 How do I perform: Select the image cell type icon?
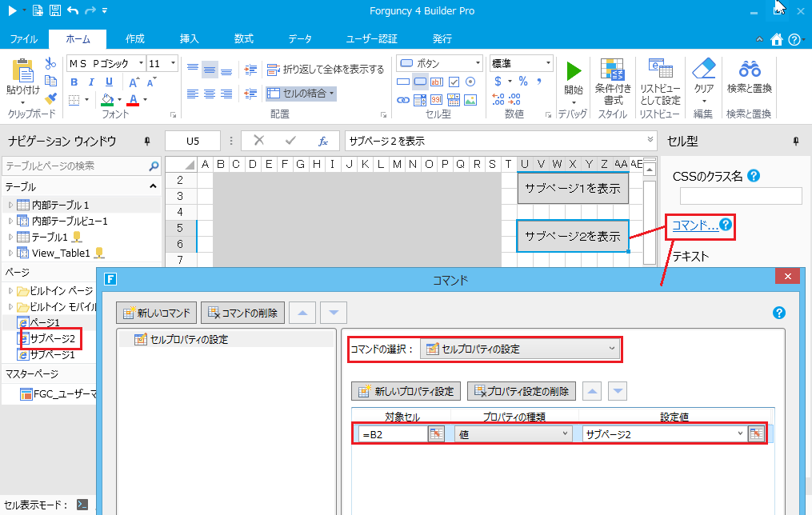[x=470, y=100]
